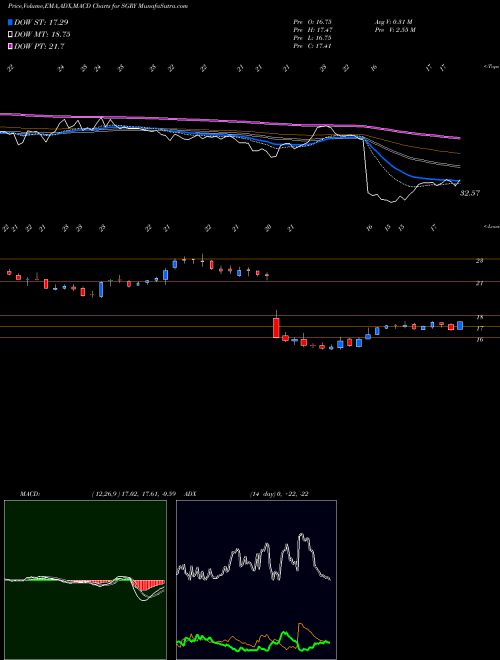Open the green MACD indicator chart

click(x=85, y=580)
